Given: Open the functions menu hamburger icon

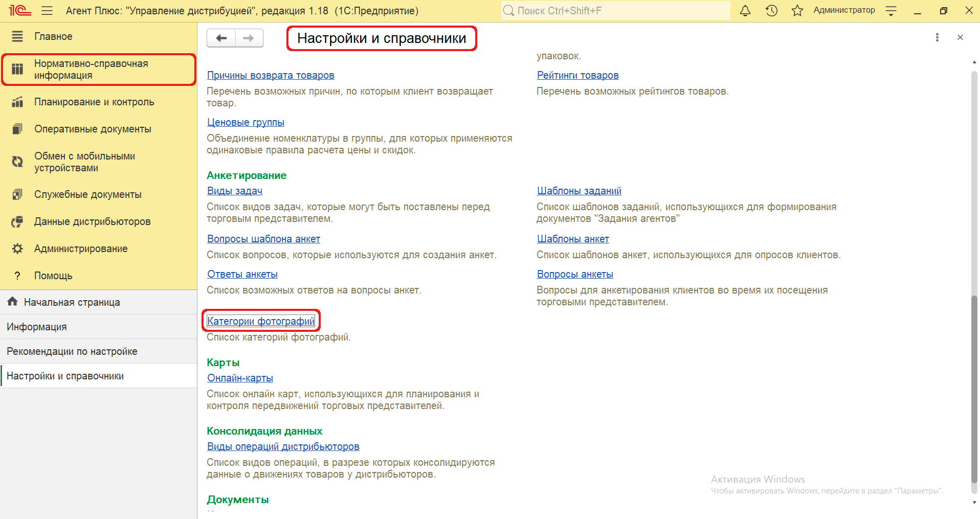Looking at the screenshot, I should point(47,10).
